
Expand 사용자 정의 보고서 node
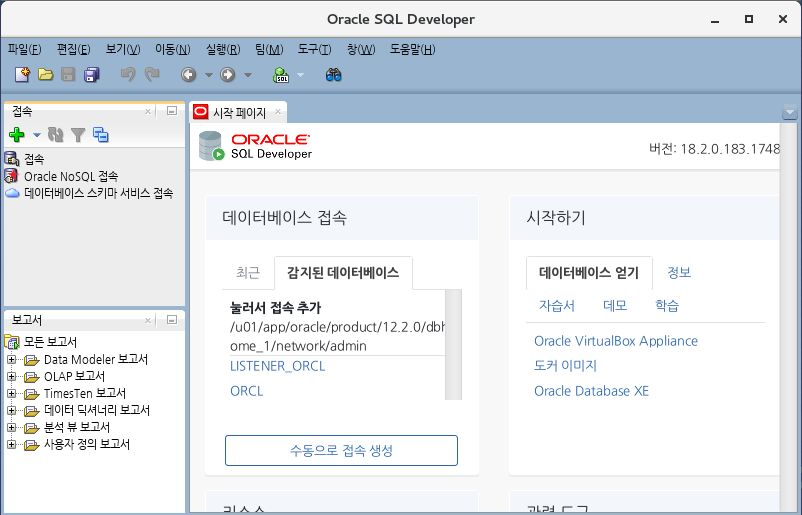(11, 444)
